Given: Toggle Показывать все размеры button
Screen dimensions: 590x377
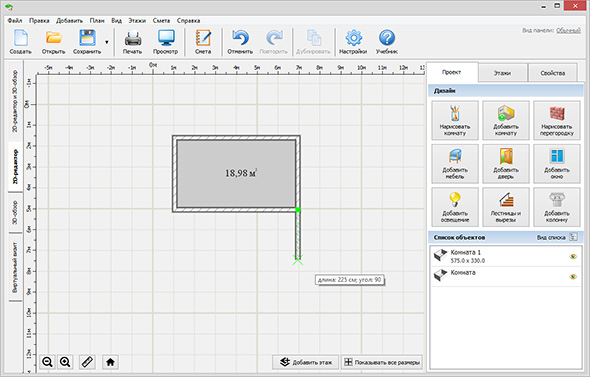Looking at the screenshot, I should coord(382,362).
